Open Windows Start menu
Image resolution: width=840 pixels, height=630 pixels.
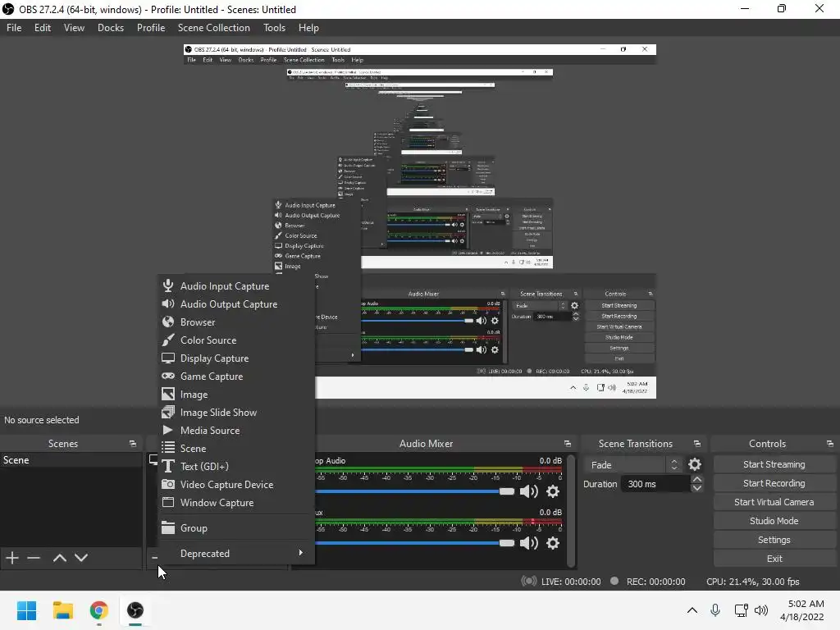[x=26, y=610]
